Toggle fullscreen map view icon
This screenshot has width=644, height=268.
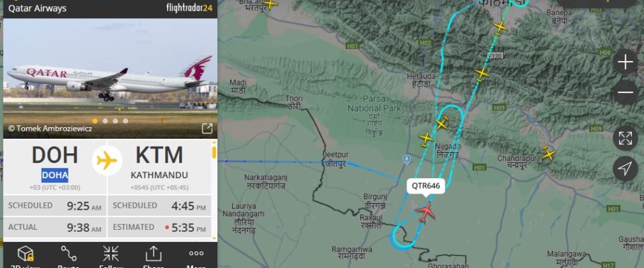pos(625,138)
